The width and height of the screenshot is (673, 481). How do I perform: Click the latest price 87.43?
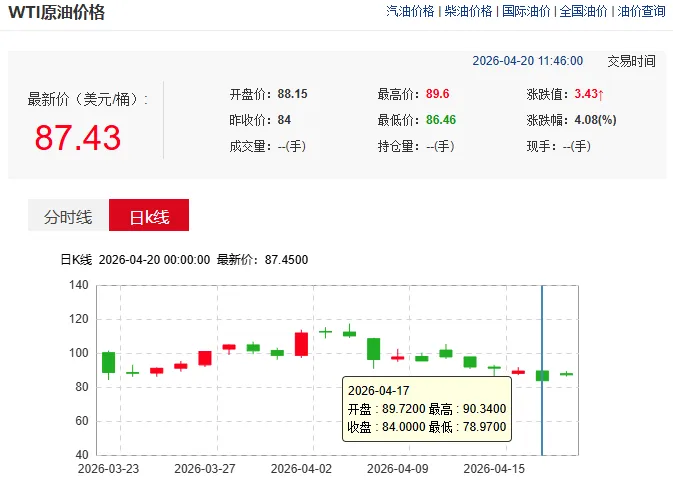pos(78,138)
